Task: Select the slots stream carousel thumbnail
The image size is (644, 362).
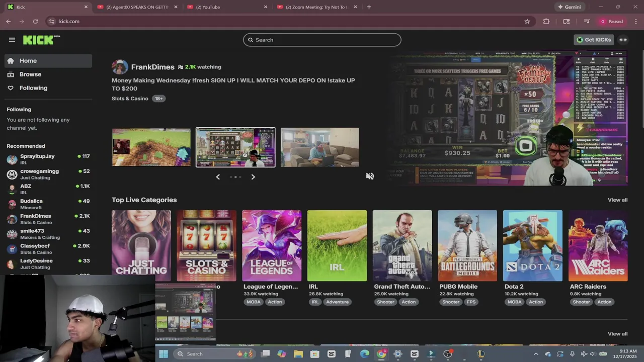Action: pyautogui.click(x=235, y=147)
